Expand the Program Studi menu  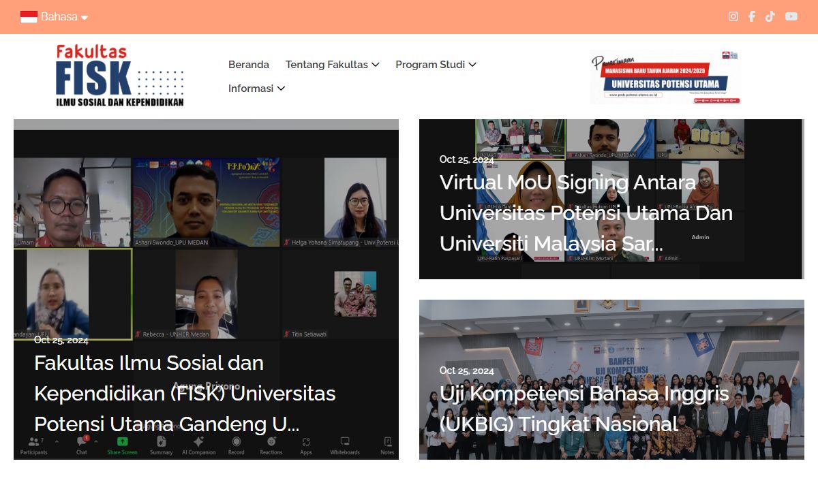(x=436, y=65)
